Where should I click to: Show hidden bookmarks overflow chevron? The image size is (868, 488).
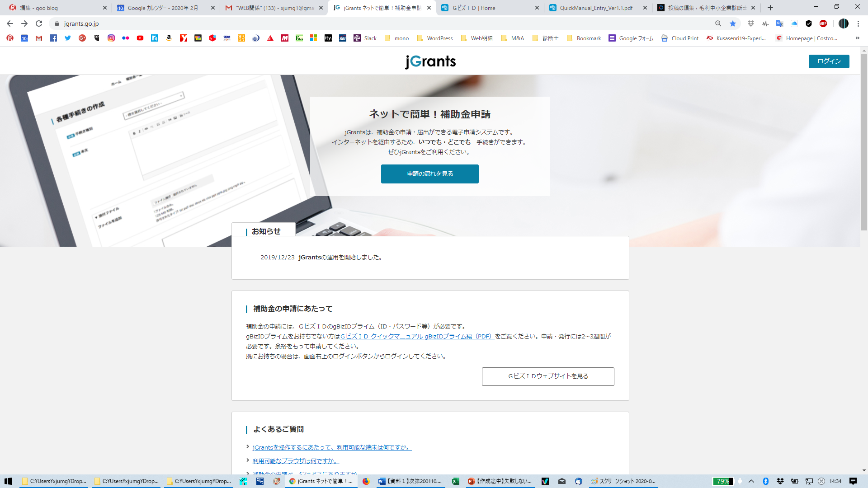pyautogui.click(x=858, y=38)
